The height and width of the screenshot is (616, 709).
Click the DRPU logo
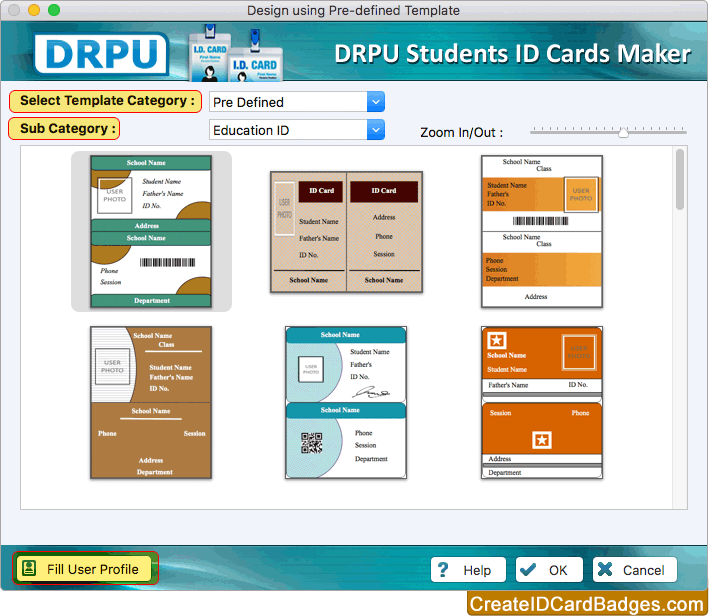click(101, 54)
